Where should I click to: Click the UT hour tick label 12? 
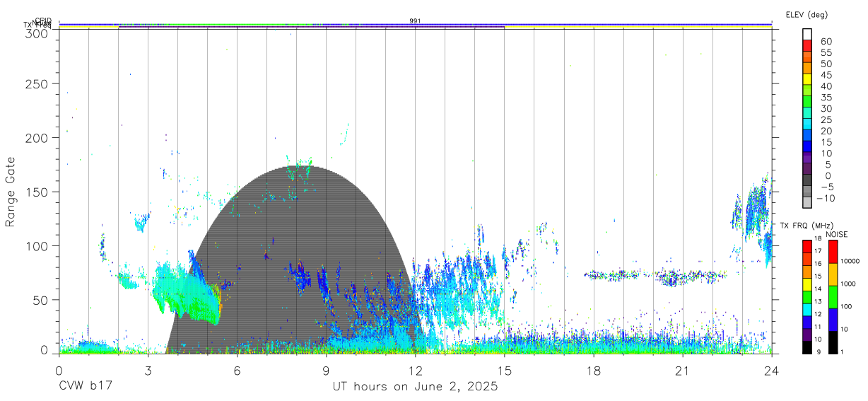[415, 371]
